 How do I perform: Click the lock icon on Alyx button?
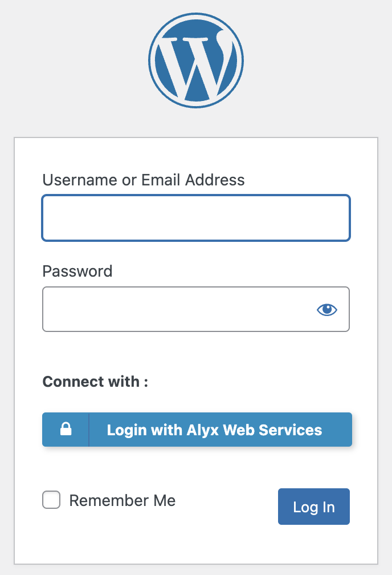click(66, 429)
